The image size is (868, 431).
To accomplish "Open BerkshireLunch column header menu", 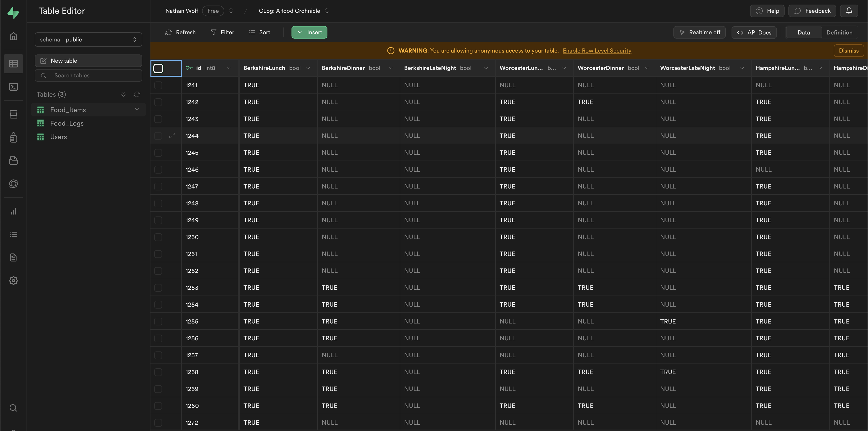I will click(308, 68).
